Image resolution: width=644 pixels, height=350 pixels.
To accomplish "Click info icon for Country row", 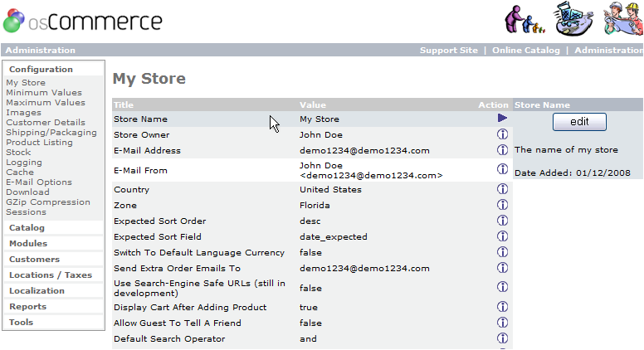I will coord(502,189).
